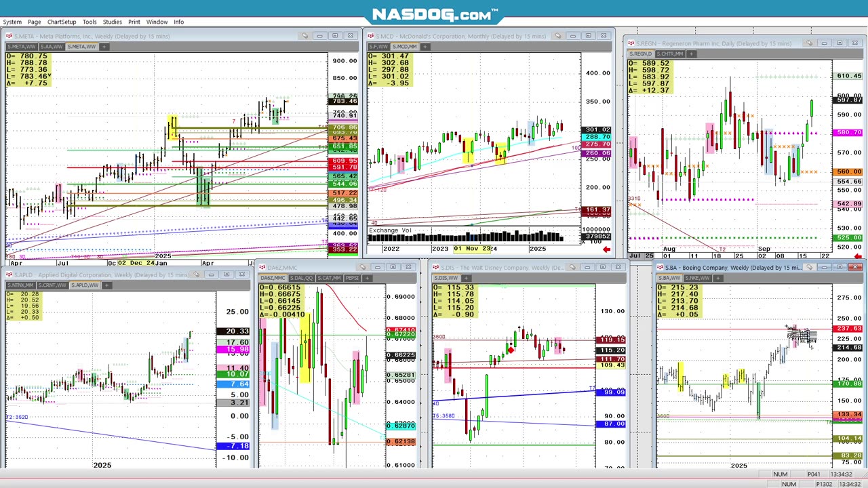The width and height of the screenshot is (868, 488).
Task: Click the 20.33 price label on APLD chart
Action: 233,331
